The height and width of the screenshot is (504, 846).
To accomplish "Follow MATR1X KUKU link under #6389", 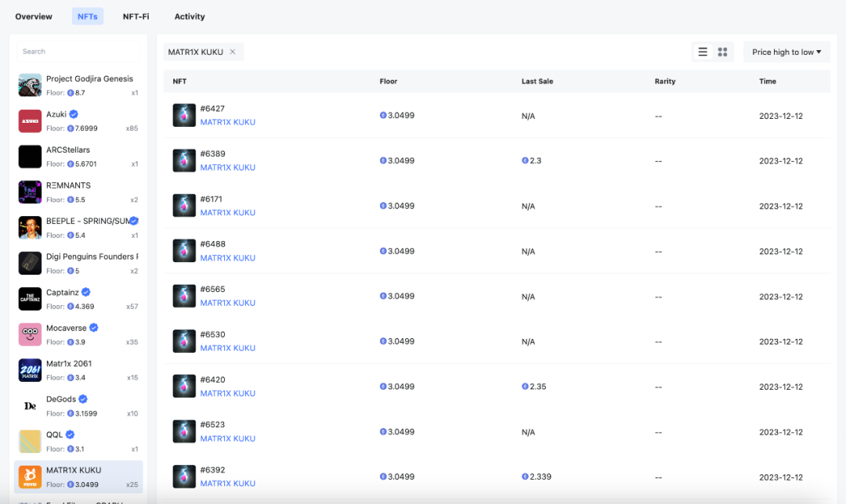I will (x=228, y=167).
